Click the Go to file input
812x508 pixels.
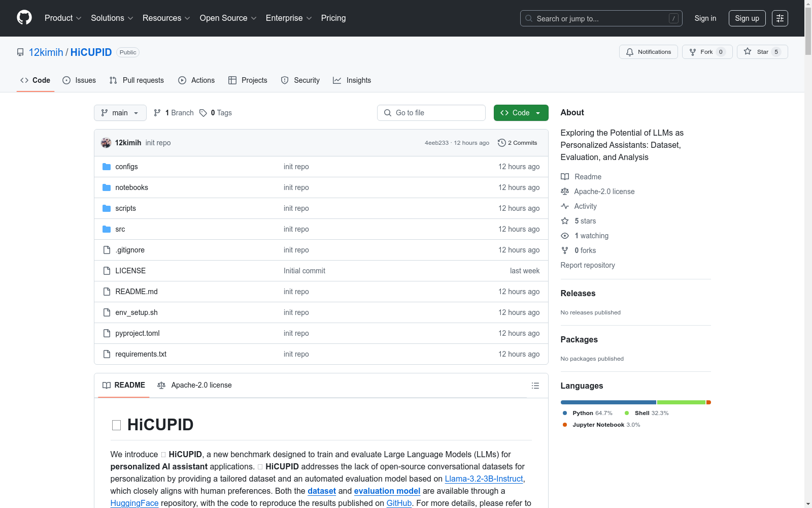pos(431,113)
